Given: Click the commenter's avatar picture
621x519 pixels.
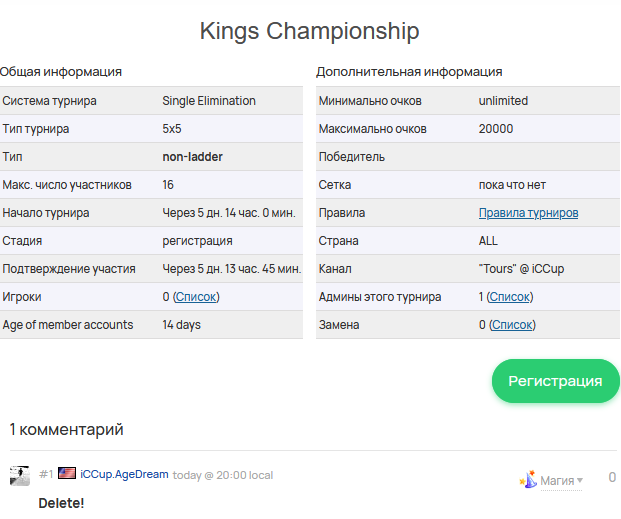Looking at the screenshot, I should (x=19, y=476).
